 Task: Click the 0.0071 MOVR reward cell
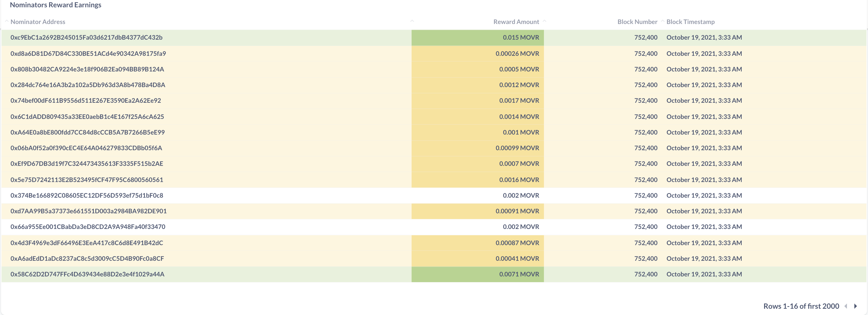[x=478, y=274]
